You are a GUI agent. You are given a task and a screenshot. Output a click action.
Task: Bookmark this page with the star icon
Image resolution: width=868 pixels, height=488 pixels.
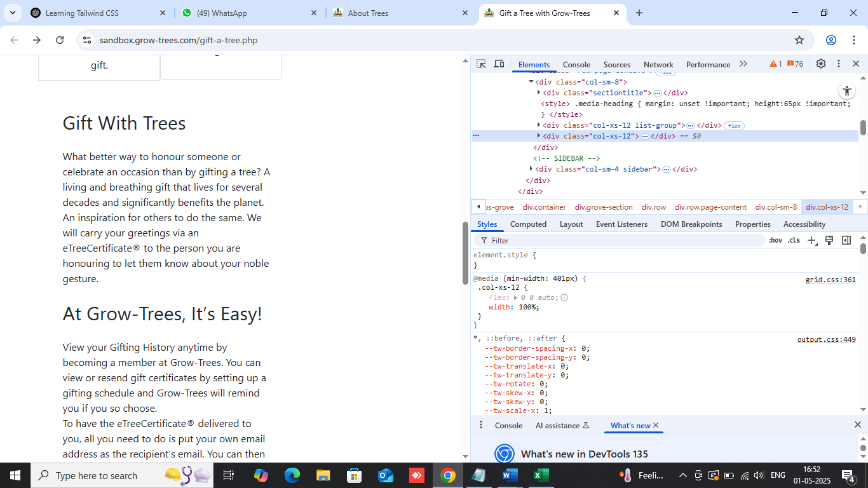click(x=799, y=40)
